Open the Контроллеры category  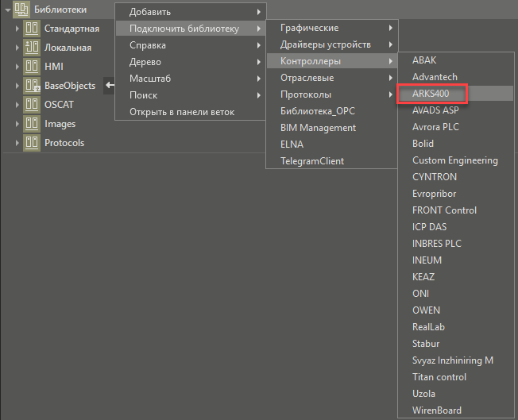point(332,61)
